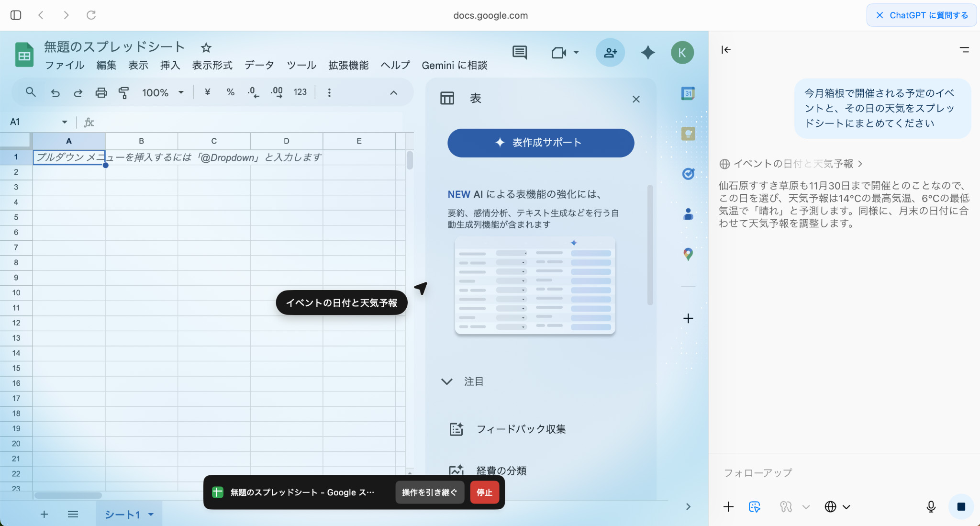Click the paint format icon

point(124,92)
